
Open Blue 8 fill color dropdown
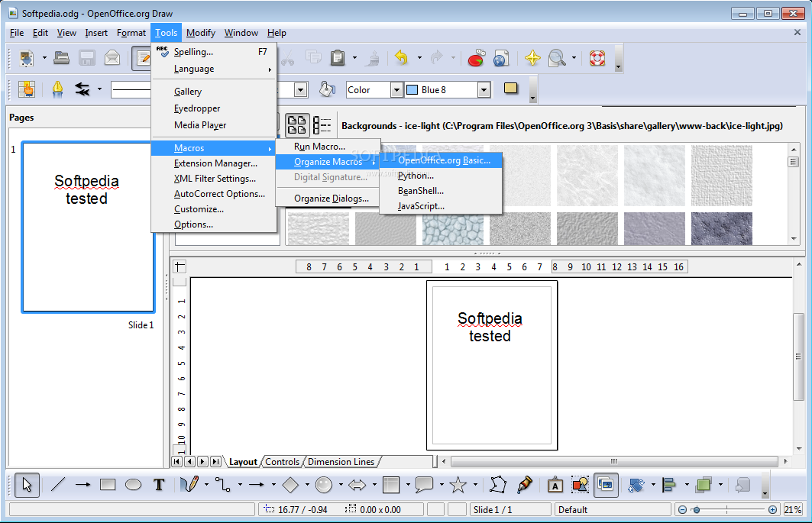[484, 90]
